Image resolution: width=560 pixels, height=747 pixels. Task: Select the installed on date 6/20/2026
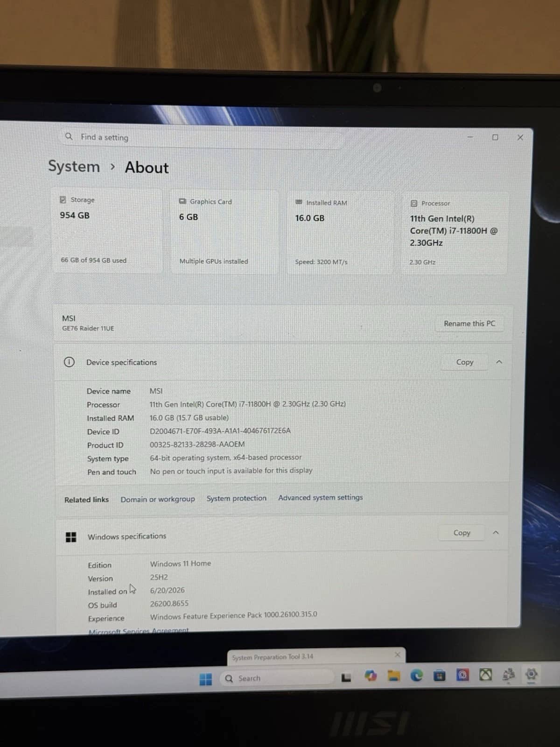(x=167, y=591)
